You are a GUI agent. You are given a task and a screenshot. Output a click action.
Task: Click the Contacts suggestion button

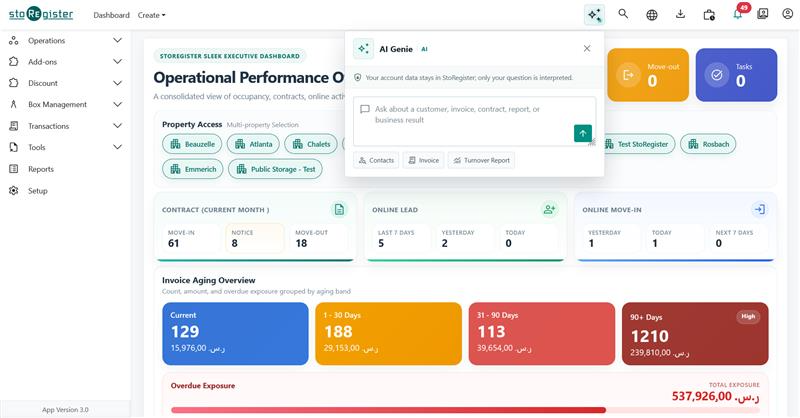tap(376, 160)
